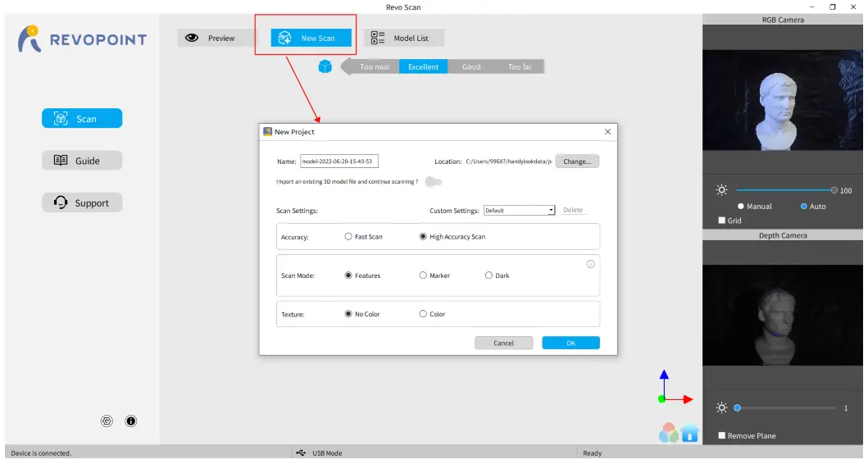Open the info icon in sidebar
The image size is (868, 464).
coord(130,421)
